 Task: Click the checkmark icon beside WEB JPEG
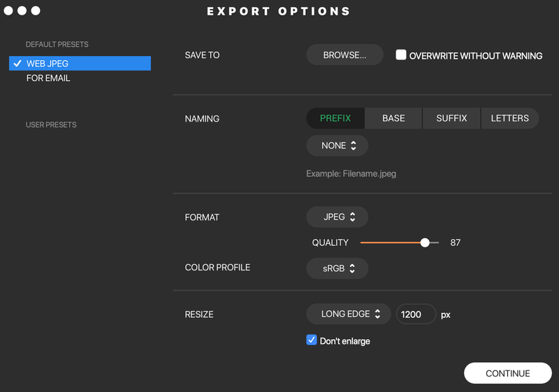pos(17,64)
